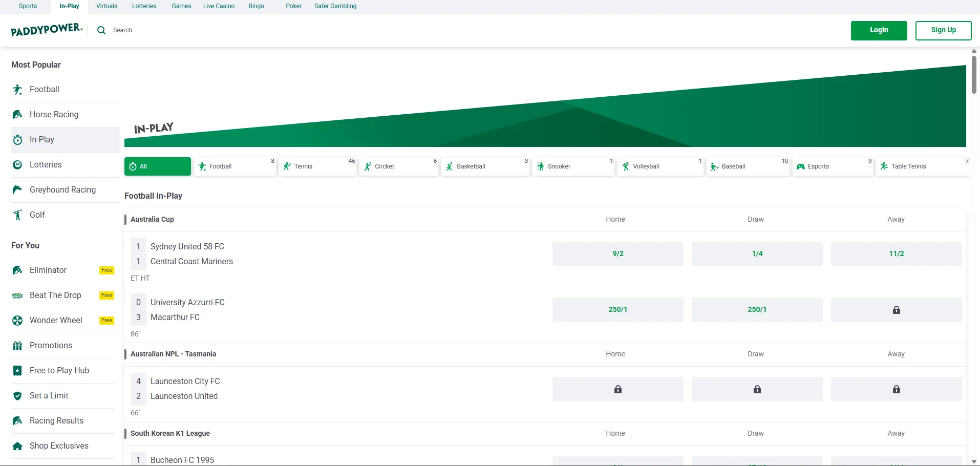This screenshot has width=980, height=466.
Task: Open Greyhound Racing in the sidebar
Action: click(66, 190)
